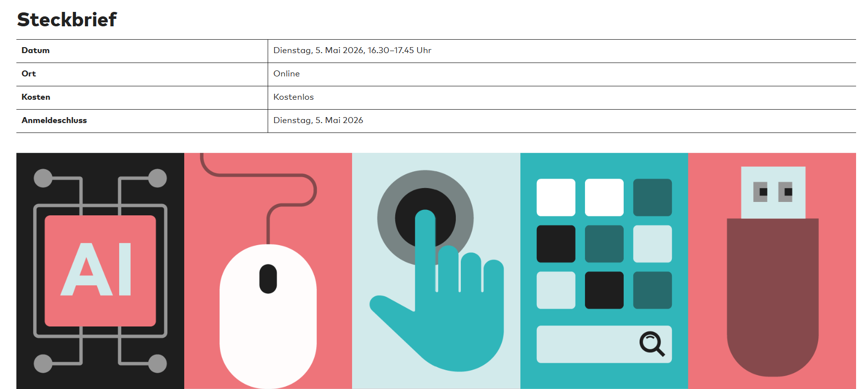Click the gray circuit node above the AI chip's left side
Viewport: 868px width, 389px height.
pyautogui.click(x=43, y=178)
